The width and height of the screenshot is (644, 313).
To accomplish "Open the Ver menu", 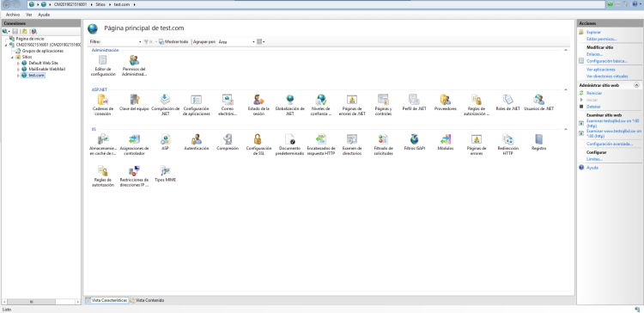I will (x=28, y=15).
